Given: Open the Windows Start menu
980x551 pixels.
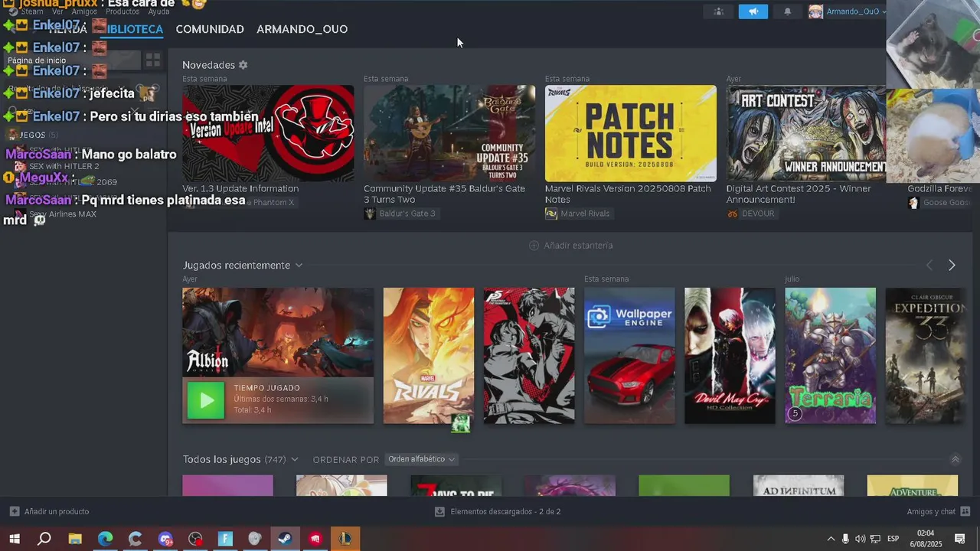Looking at the screenshot, I should 14,539.
